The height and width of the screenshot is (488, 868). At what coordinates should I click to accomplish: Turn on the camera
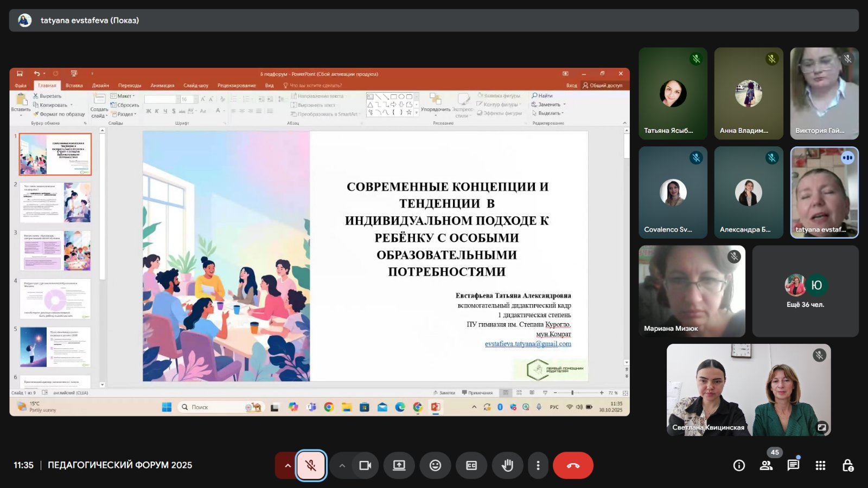365,465
